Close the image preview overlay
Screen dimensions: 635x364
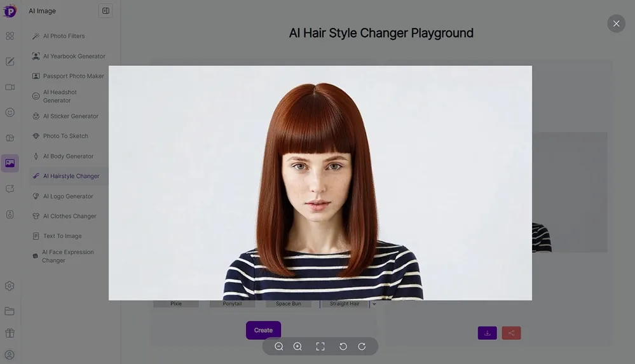(616, 24)
